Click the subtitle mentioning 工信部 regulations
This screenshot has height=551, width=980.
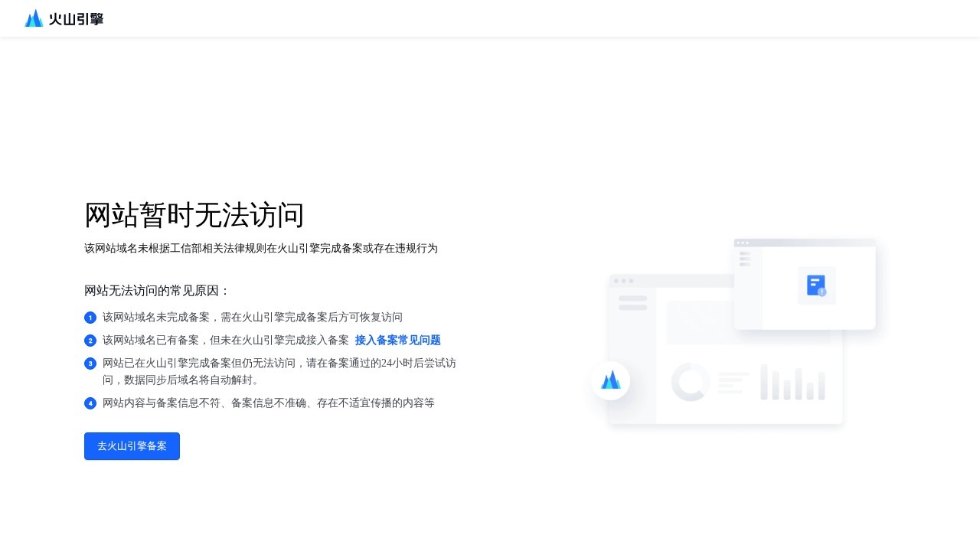pos(260,249)
